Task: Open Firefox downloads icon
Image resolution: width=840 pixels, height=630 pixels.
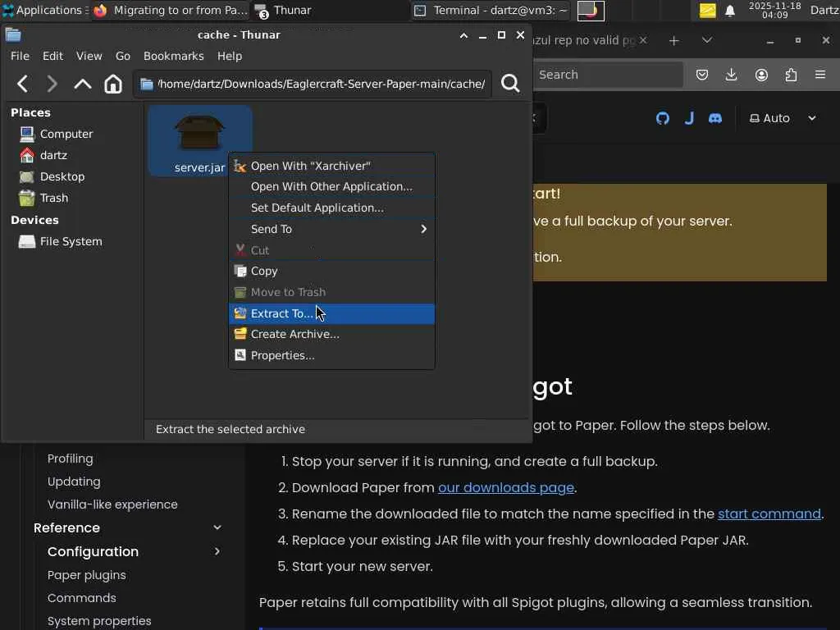Action: pos(731,75)
